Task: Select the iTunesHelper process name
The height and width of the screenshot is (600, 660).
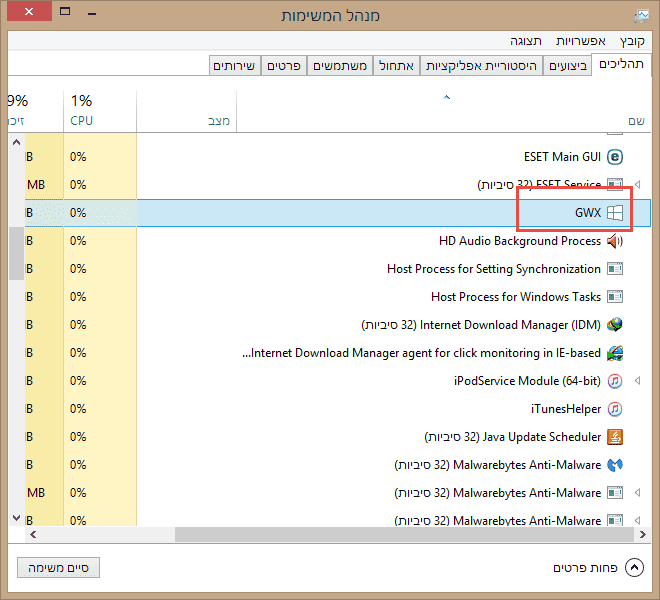Action: click(566, 409)
